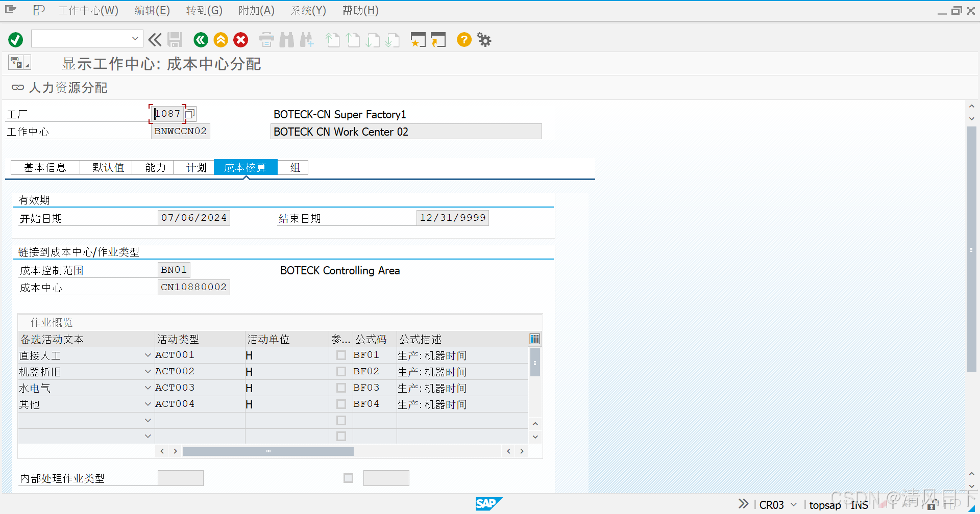The width and height of the screenshot is (980, 514).
Task: Open the 工作中心(W) menu
Action: point(88,11)
